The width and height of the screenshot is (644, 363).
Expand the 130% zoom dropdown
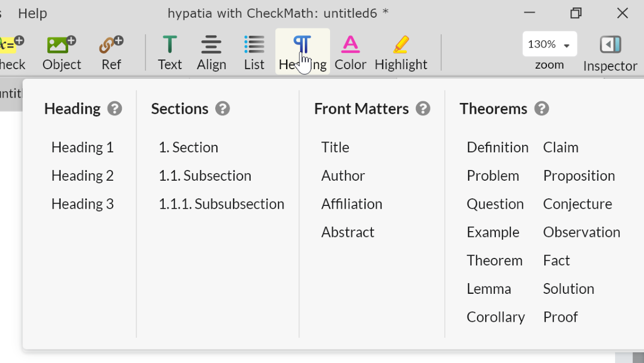[x=550, y=45]
